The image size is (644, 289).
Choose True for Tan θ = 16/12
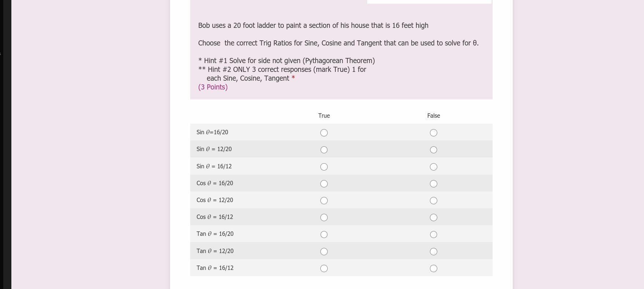tap(324, 268)
